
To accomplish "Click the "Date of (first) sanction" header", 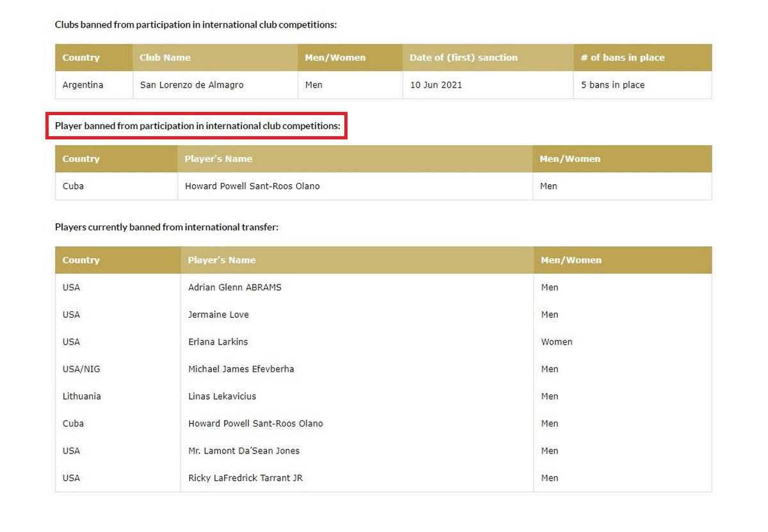I will [x=463, y=58].
